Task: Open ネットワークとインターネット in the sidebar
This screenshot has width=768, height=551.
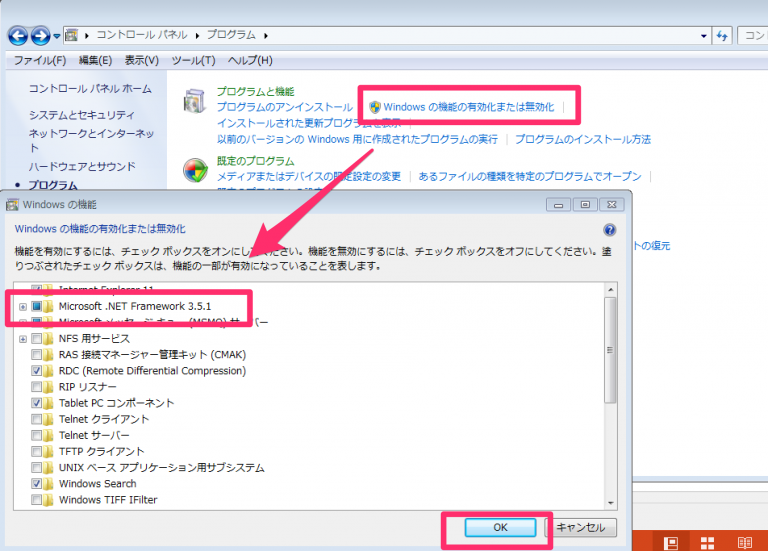Action: click(91, 140)
